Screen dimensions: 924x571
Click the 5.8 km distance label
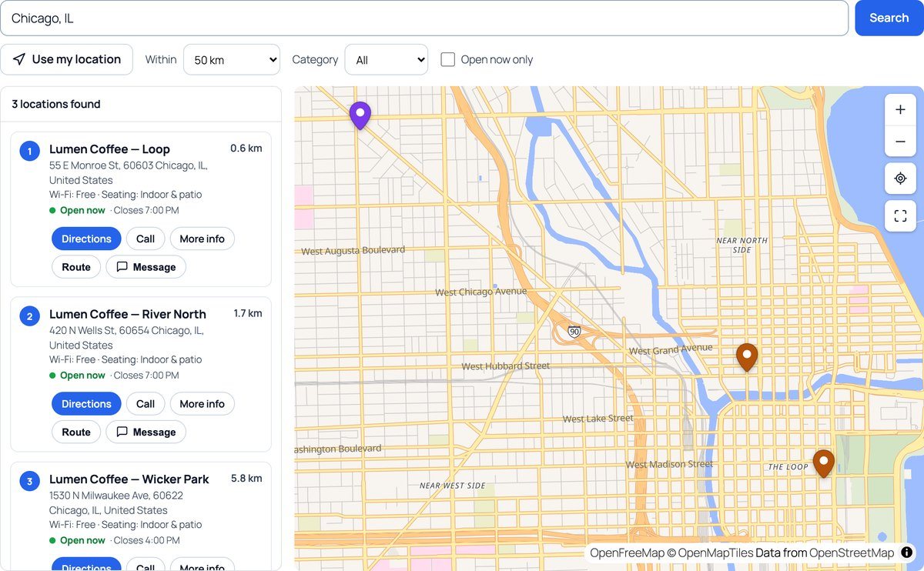click(x=246, y=478)
